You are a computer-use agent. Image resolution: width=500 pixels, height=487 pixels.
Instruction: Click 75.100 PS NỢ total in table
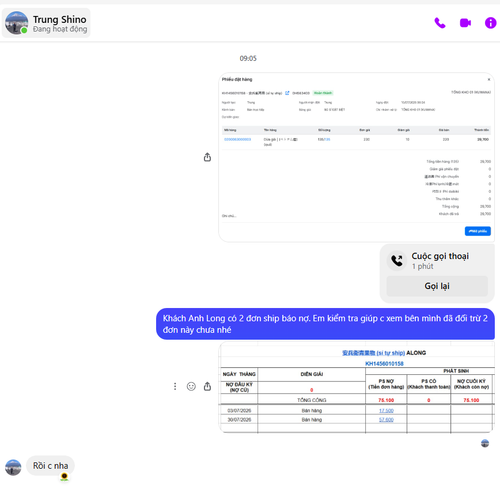(386, 400)
